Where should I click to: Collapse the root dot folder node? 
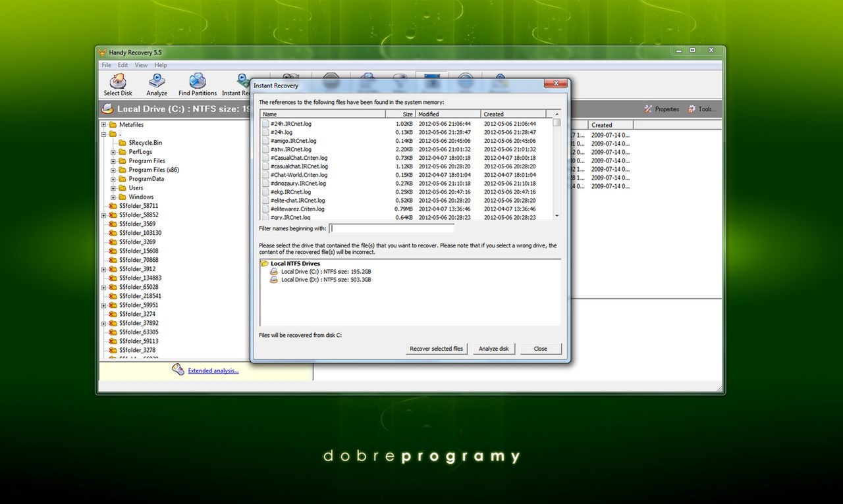103,134
